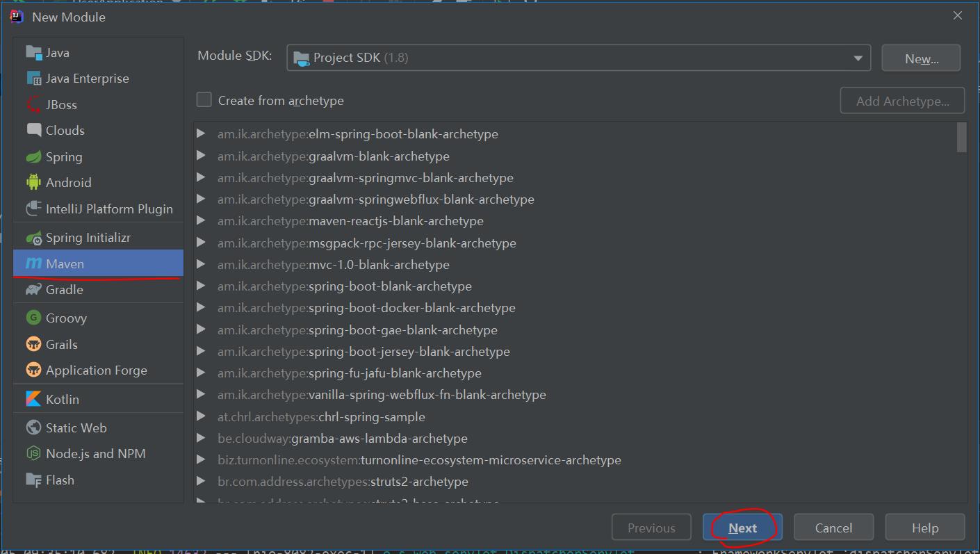Viewport: 980px width, 554px height.
Task: Click the Flash folder icon
Action: click(33, 480)
